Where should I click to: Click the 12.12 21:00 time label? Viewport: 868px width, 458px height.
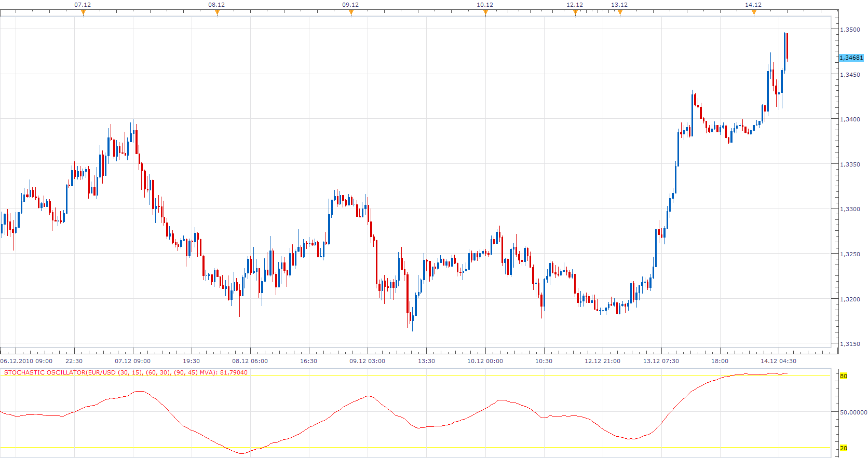pyautogui.click(x=603, y=361)
